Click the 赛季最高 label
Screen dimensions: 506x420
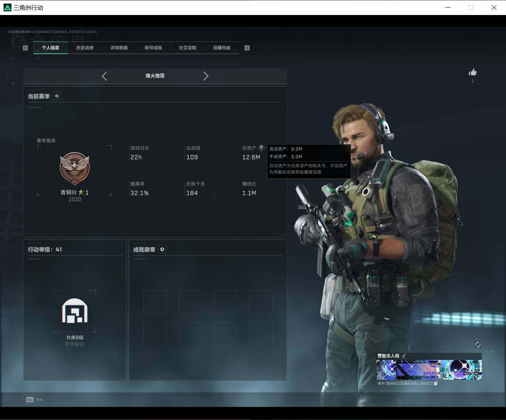pos(46,141)
